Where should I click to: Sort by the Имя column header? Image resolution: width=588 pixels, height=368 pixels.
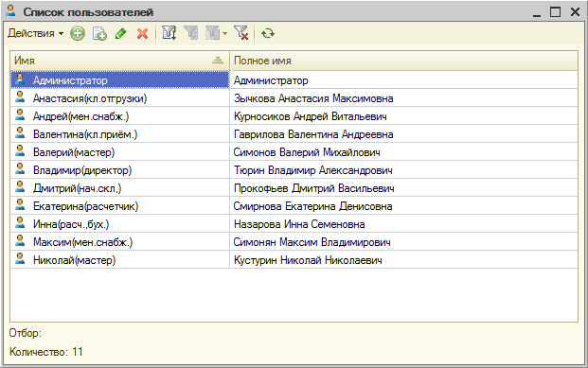[119, 61]
